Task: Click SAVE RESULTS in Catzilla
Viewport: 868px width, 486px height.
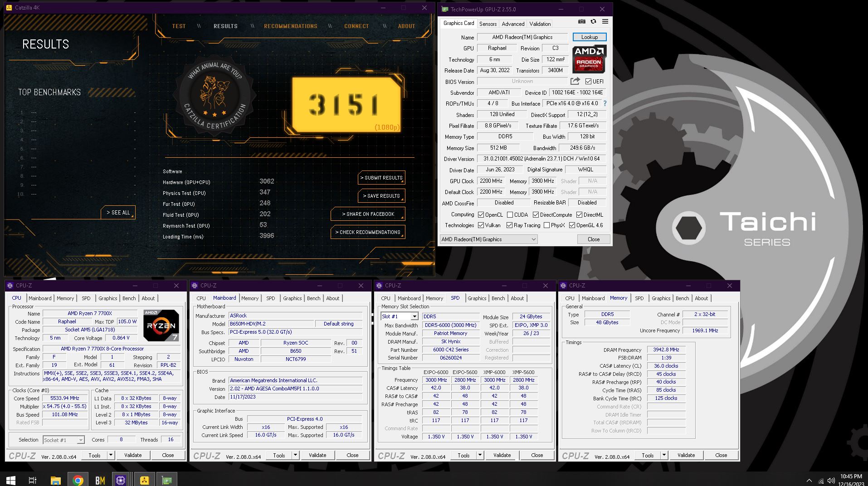Action: coord(381,196)
